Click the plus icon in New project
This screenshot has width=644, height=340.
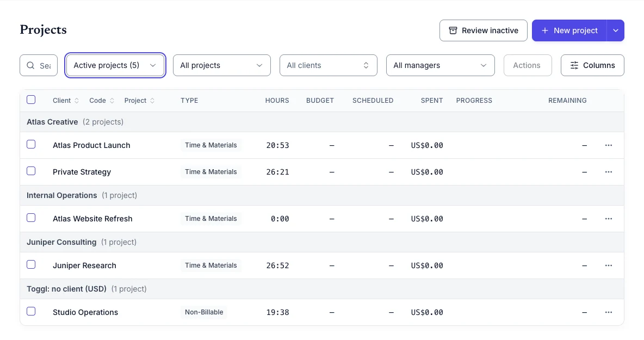point(544,30)
